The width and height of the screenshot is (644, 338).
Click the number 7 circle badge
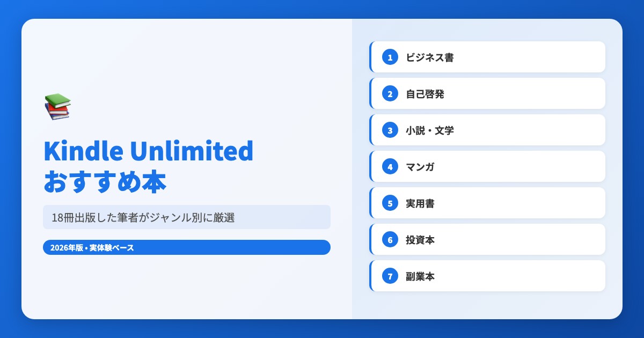click(390, 276)
